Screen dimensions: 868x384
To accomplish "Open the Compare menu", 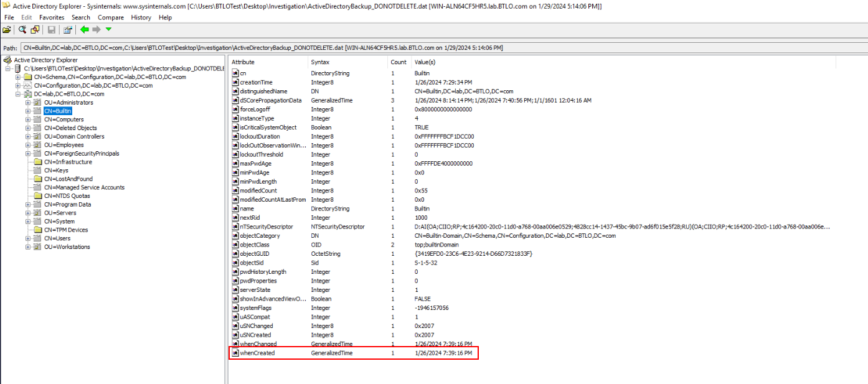I will 111,17.
